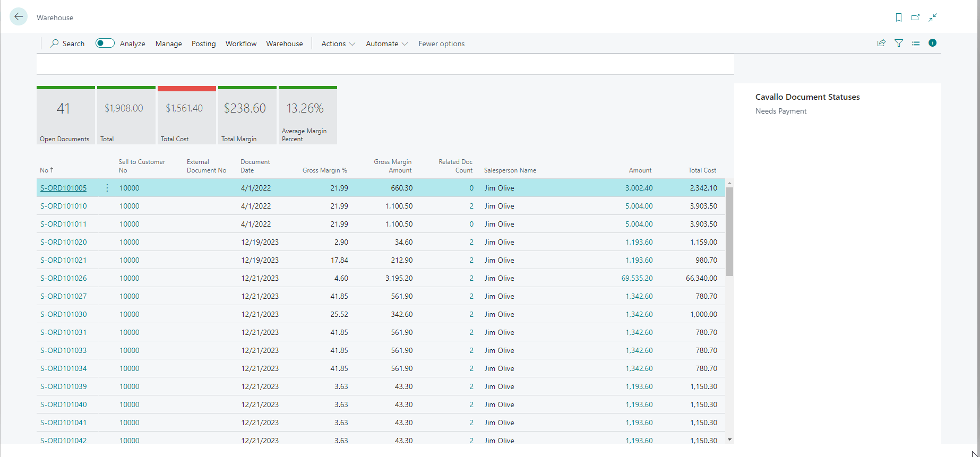Enable the Analyze mode toggle
Viewport: 980px width, 457px height.
(x=105, y=43)
